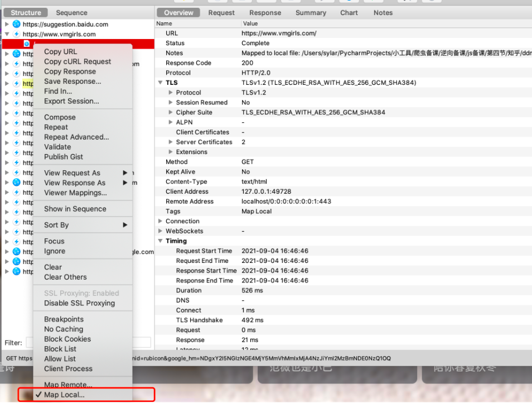Click Breakpoints in the context menu
This screenshot has width=532, height=403.
[x=64, y=319]
